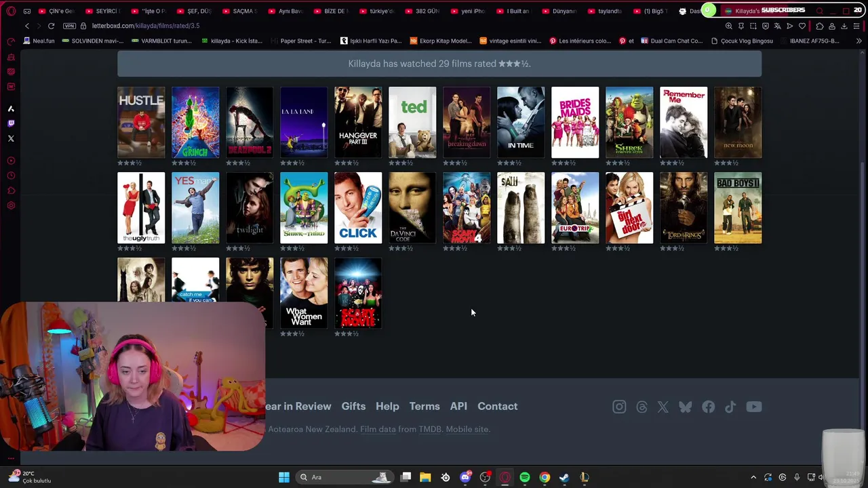Image resolution: width=868 pixels, height=488 pixels.
Task: Open extensions puzzle icon in sidebar
Action: tap(11, 190)
